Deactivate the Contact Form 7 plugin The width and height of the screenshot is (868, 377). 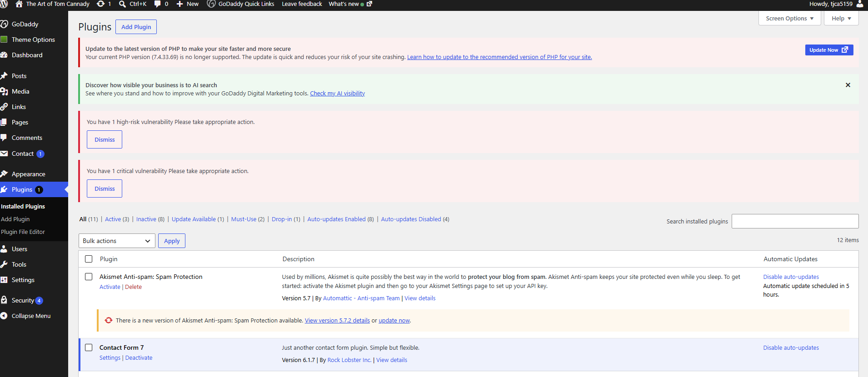pyautogui.click(x=139, y=358)
